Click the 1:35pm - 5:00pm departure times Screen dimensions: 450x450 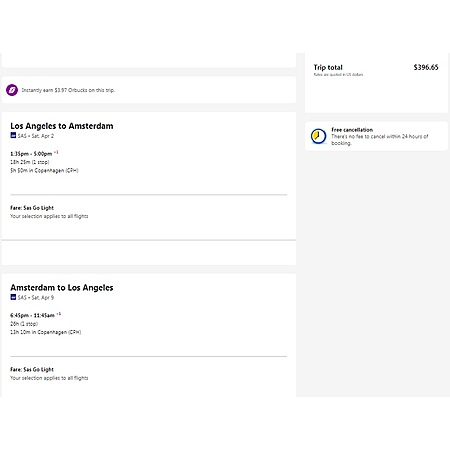[31, 154]
